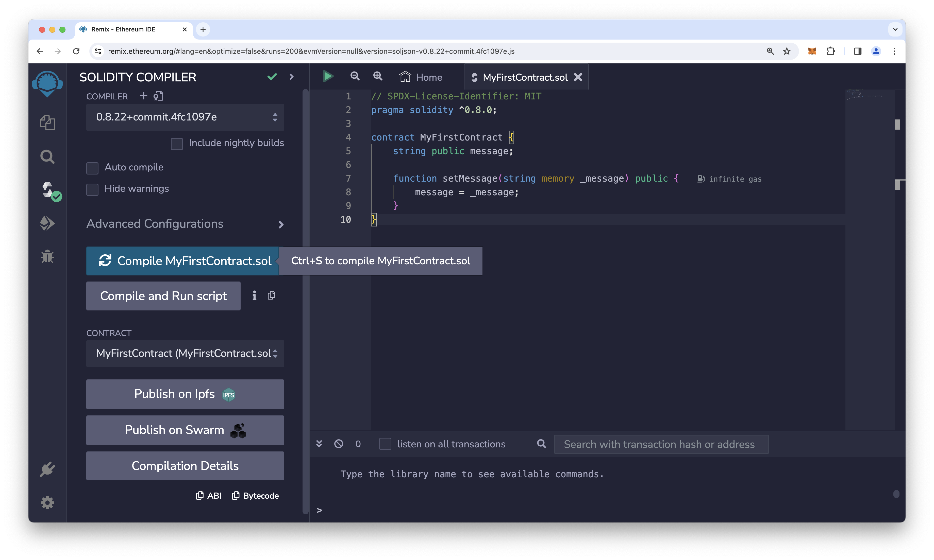This screenshot has height=560, width=934.
Task: Open the File Explorer panel
Action: point(47,123)
